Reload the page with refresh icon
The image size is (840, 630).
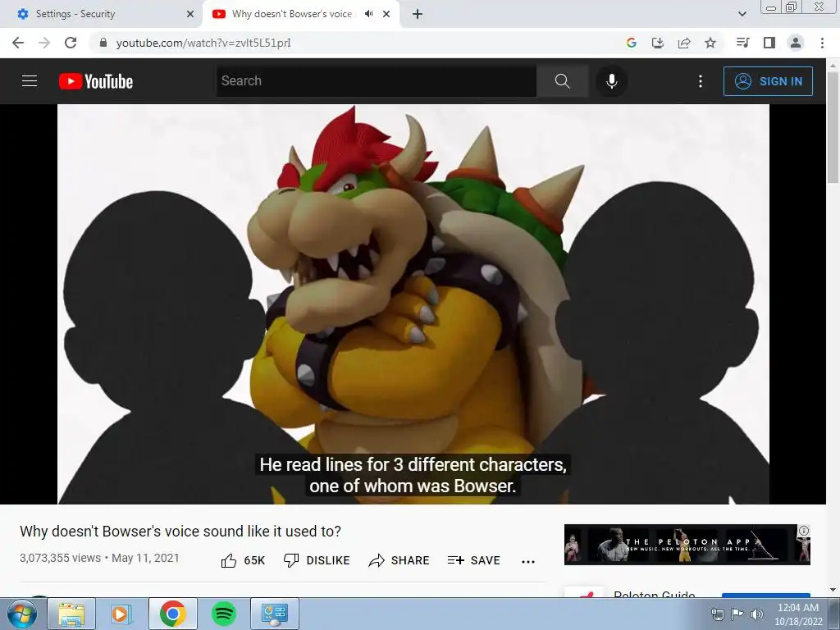click(x=71, y=43)
